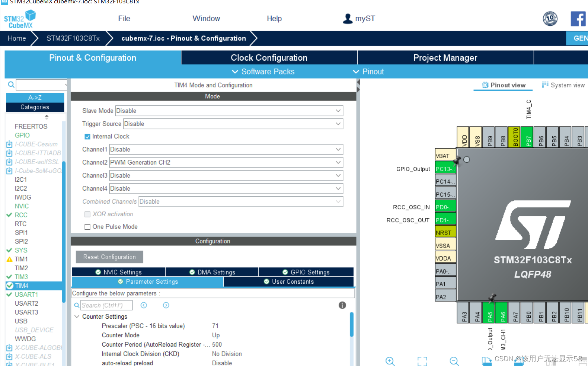Click the I-CUBE-Cesium download icon

click(9, 144)
